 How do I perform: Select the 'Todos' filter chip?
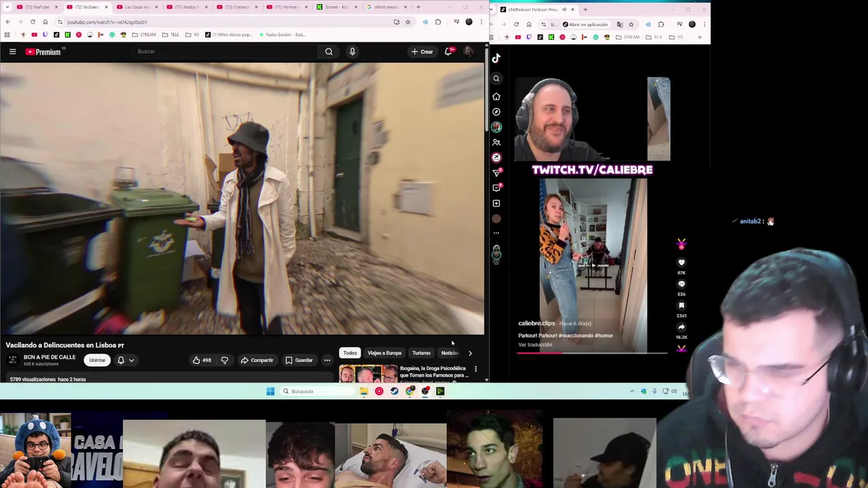350,353
